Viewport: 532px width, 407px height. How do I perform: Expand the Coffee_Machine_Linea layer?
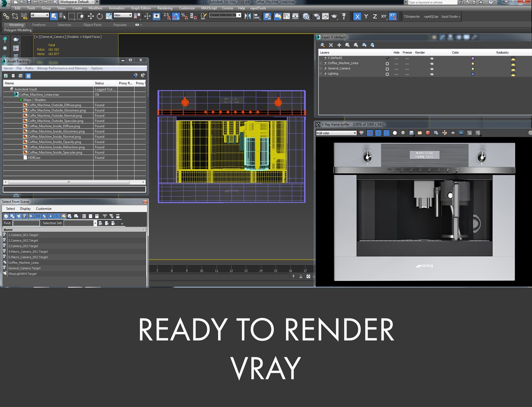click(x=321, y=63)
